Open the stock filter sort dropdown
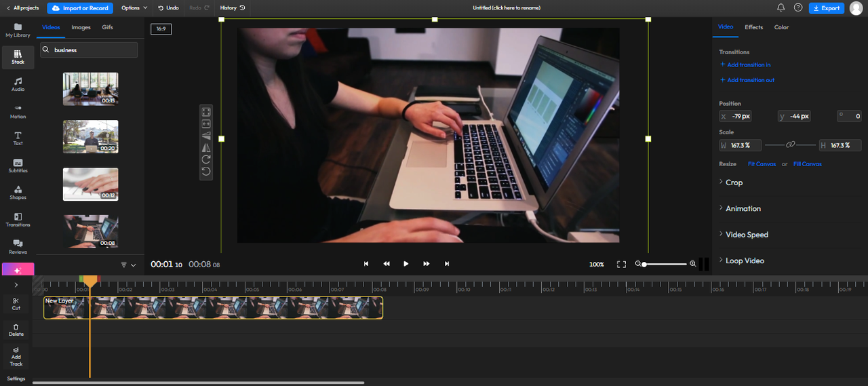 pyautogui.click(x=128, y=265)
